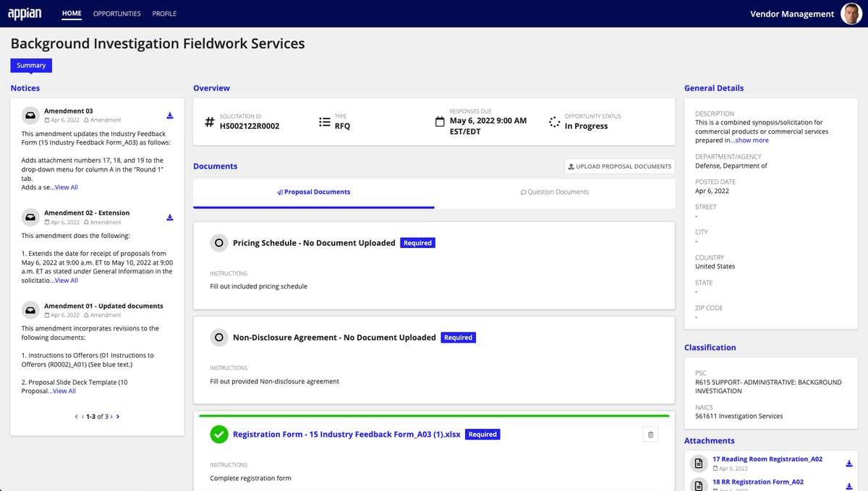868x491 pixels.
Task: Click the Responses Due calendar icon
Action: pyautogui.click(x=440, y=121)
